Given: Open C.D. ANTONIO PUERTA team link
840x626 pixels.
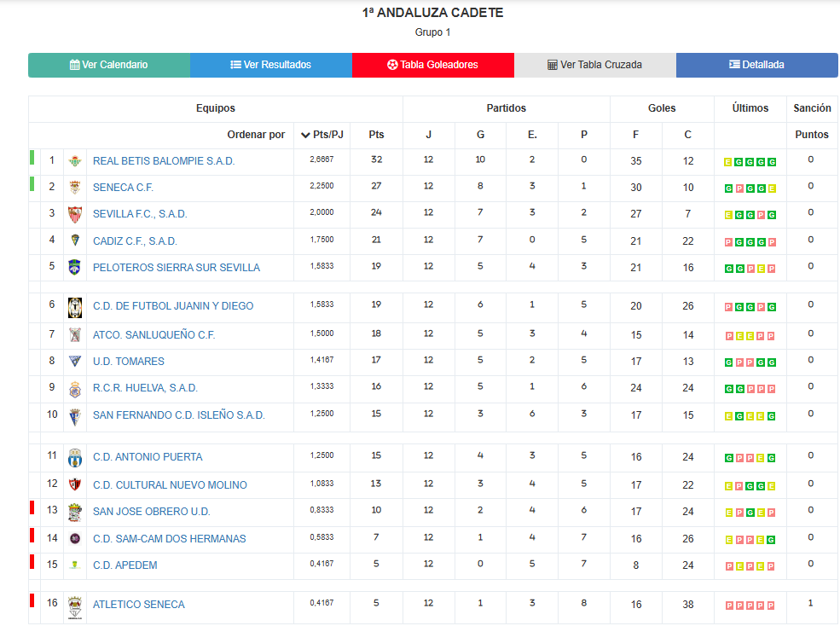Looking at the screenshot, I should pos(148,457).
